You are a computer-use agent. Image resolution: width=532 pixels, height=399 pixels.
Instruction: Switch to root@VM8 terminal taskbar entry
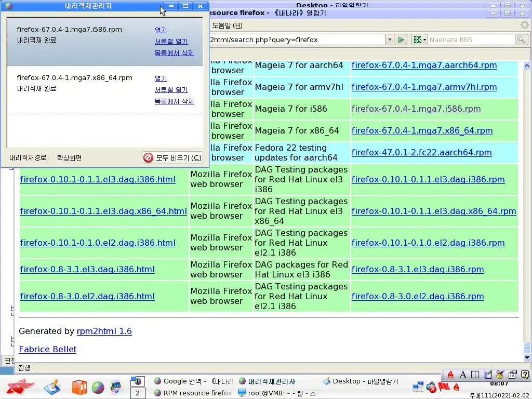tap(277, 393)
